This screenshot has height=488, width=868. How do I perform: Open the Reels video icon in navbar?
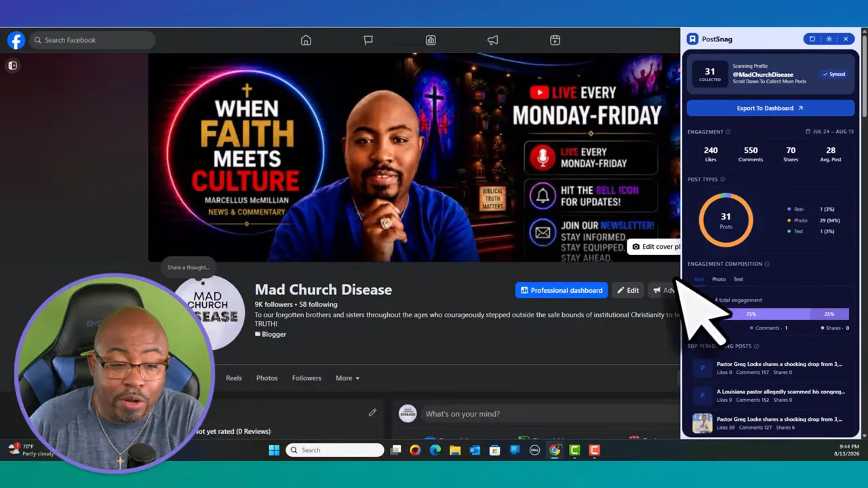(555, 40)
